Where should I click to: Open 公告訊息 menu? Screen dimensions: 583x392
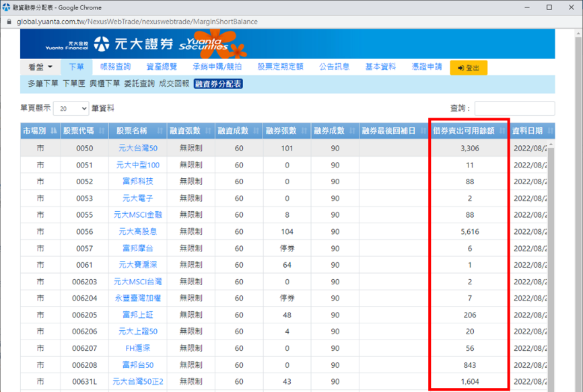tap(335, 67)
